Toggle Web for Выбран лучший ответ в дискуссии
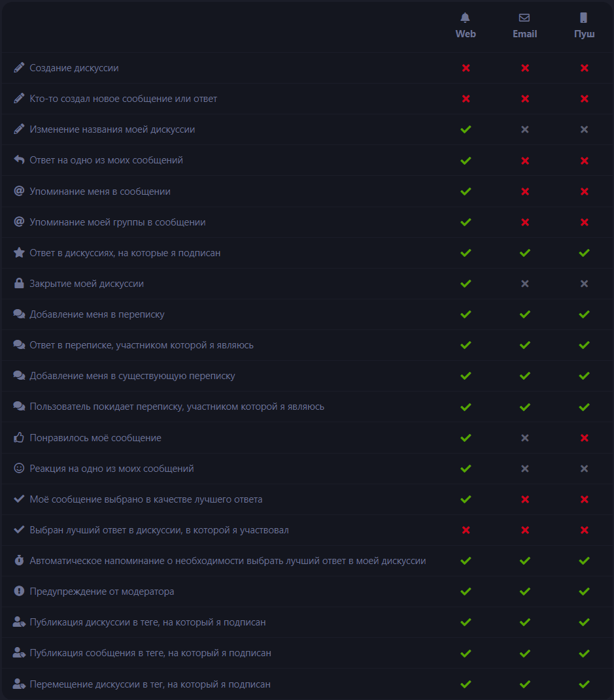614x700 pixels. click(x=466, y=530)
